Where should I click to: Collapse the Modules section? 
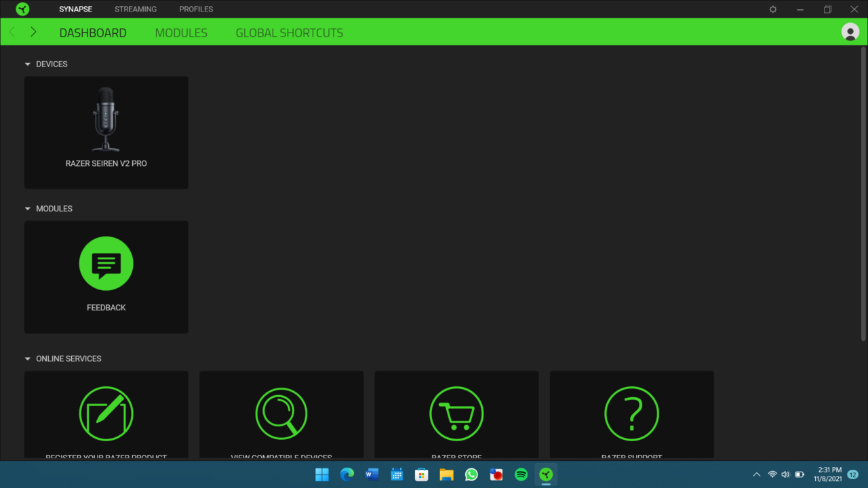28,209
